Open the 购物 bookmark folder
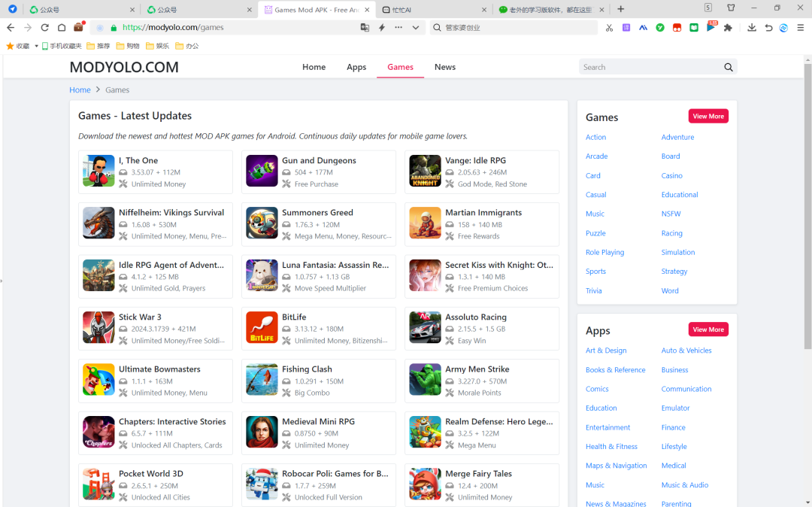This screenshot has height=507, width=812. click(x=128, y=46)
